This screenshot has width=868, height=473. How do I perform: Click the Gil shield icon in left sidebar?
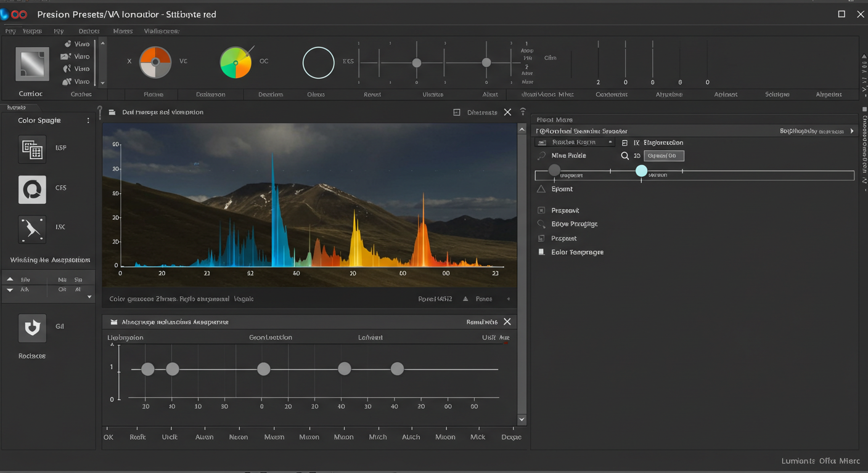pyautogui.click(x=31, y=328)
